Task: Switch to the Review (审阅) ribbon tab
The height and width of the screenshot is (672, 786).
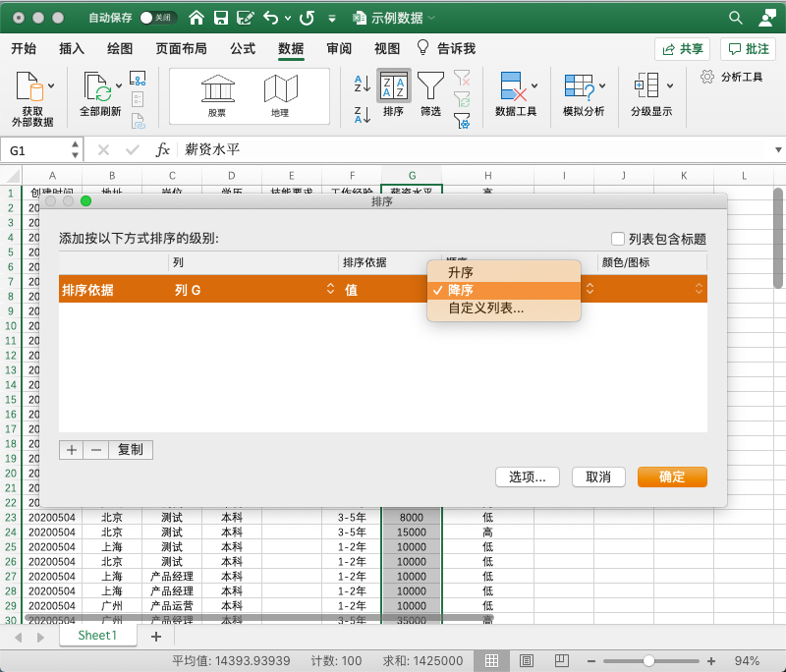Action: coord(339,48)
